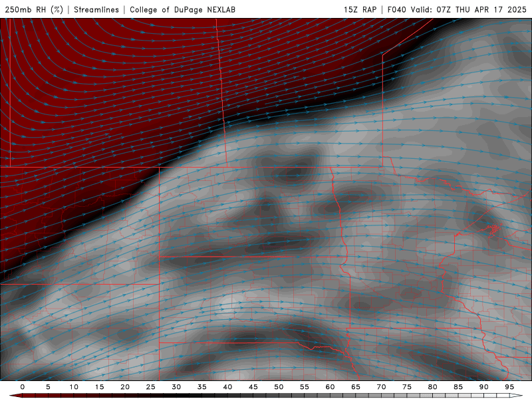Select the "65" humidity scale value
Viewport: 532px width, 399px height.
[x=356, y=387]
